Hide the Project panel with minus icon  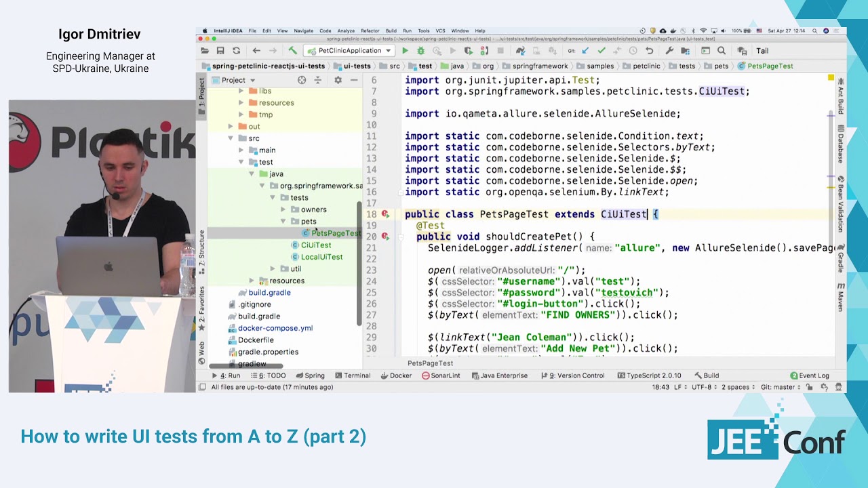pos(353,80)
